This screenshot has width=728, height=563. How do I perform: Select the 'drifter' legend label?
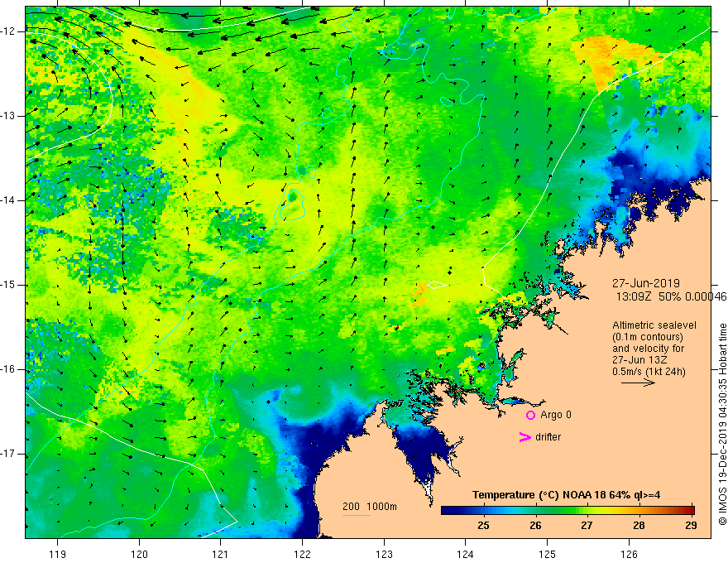pyautogui.click(x=548, y=437)
